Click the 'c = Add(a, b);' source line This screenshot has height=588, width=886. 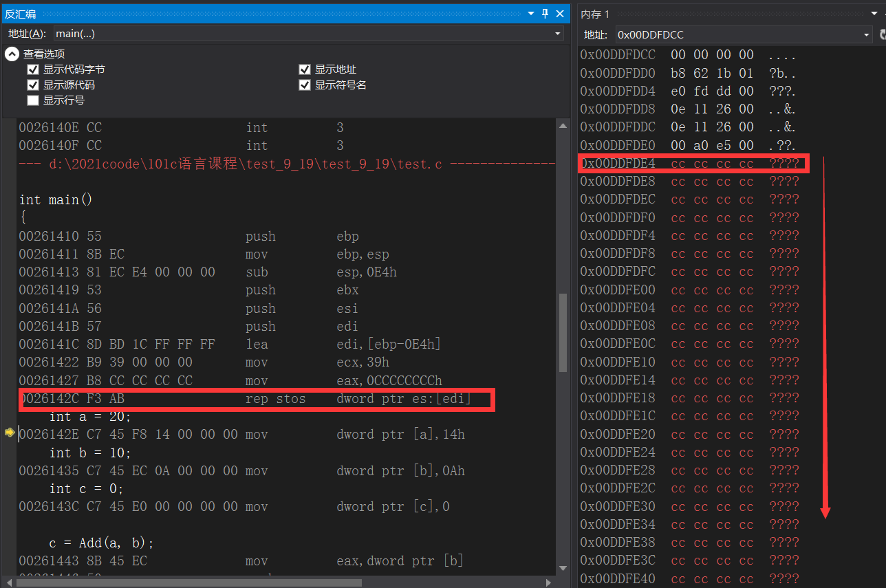tap(102, 543)
